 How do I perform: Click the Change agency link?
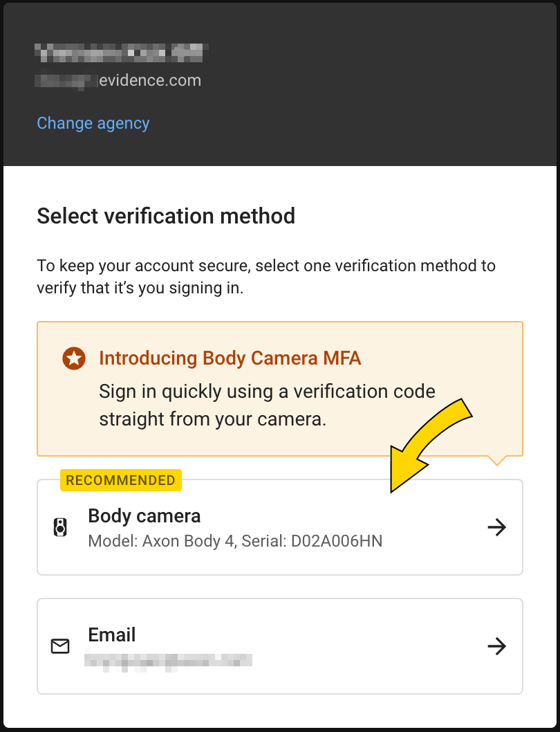coord(93,123)
